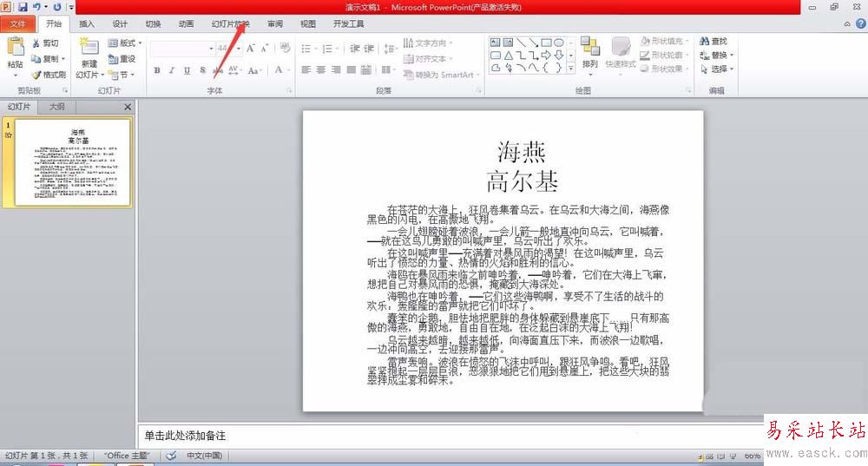Open the Select (选择) dropdown
The height and width of the screenshot is (466, 868).
click(717, 69)
